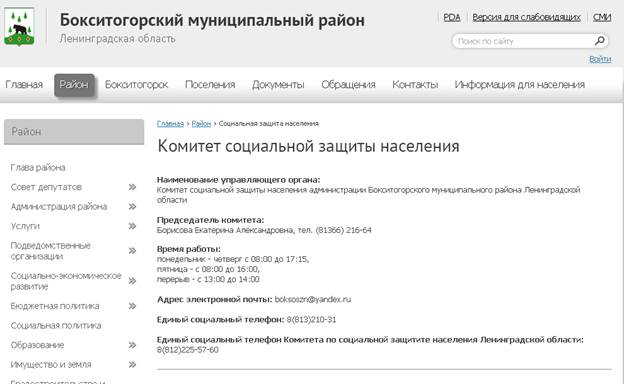Viewport: 624px width, 384px height.
Task: Expand the Администрация района chevron
Action: 133,207
